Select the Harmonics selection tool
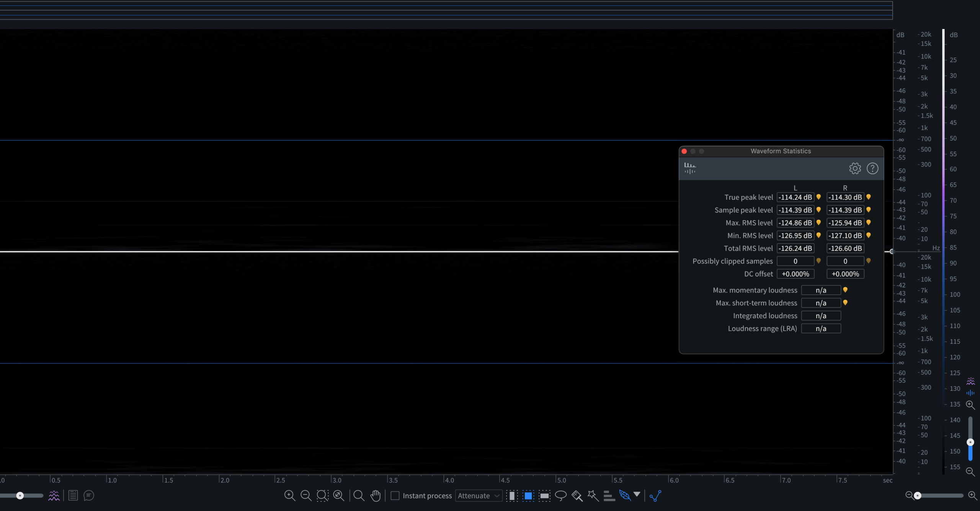 (x=609, y=496)
